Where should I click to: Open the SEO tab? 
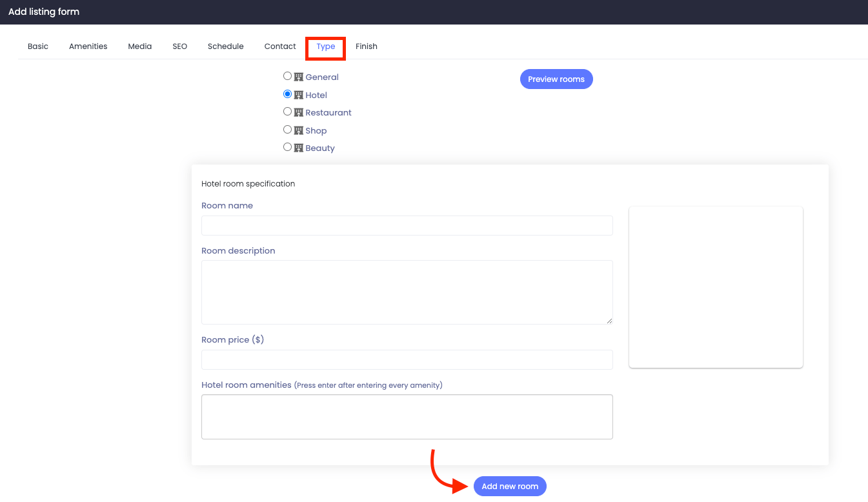pos(180,46)
